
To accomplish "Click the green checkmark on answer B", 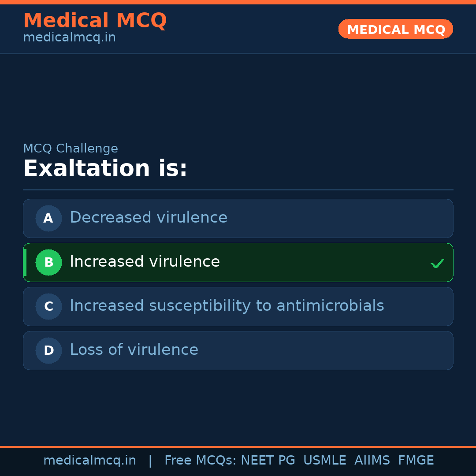I will coord(438,263).
